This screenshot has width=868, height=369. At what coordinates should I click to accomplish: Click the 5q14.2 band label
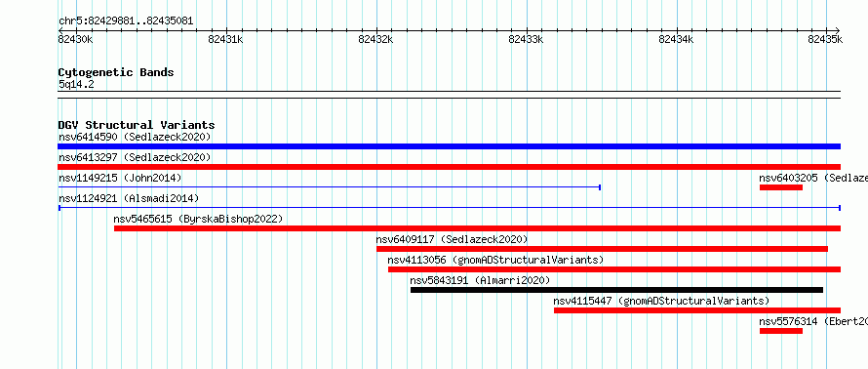[x=76, y=84]
